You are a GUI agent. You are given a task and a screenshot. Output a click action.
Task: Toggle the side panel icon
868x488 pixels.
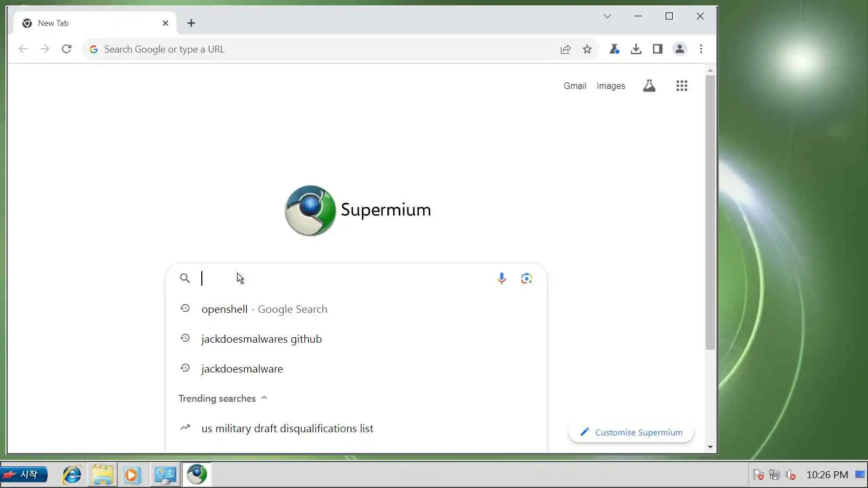pyautogui.click(x=658, y=49)
